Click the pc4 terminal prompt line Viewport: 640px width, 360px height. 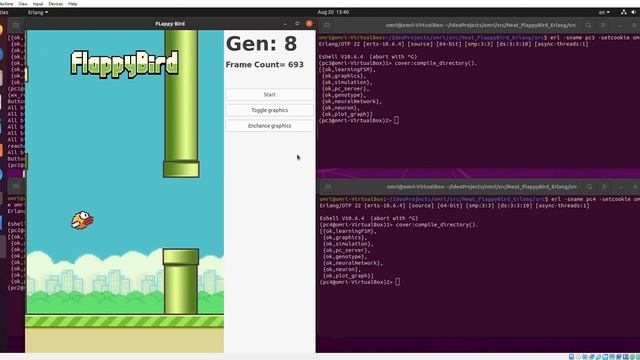[360, 282]
